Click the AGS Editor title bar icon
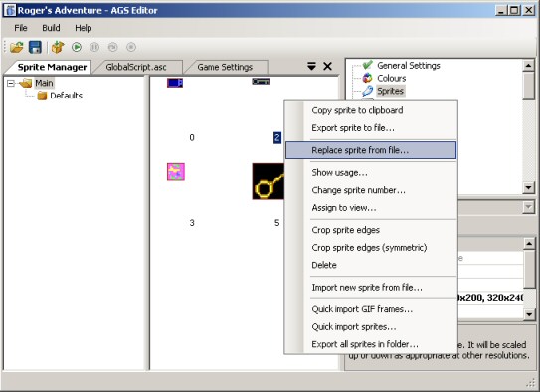This screenshot has width=540, height=392. (10, 10)
